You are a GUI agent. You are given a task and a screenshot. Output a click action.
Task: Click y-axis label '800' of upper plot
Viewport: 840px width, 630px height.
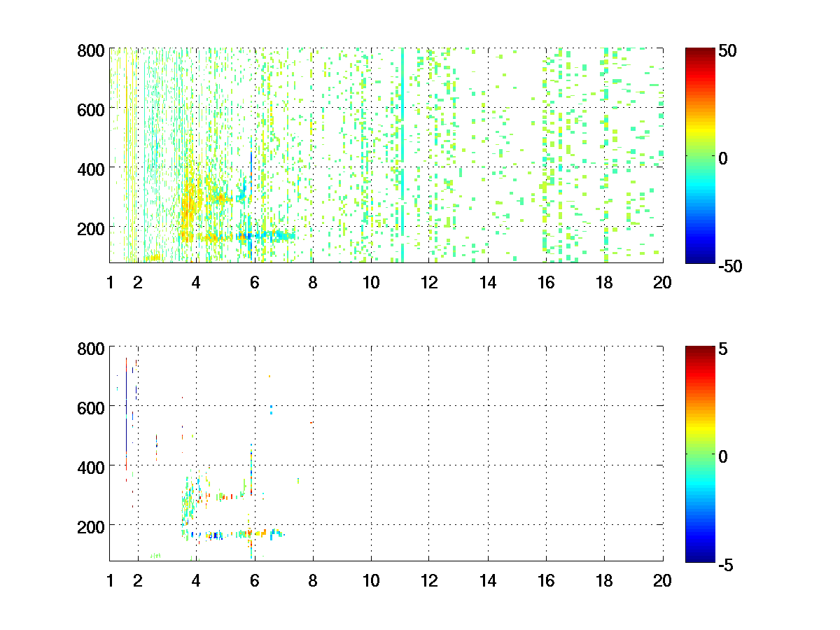tap(91, 50)
